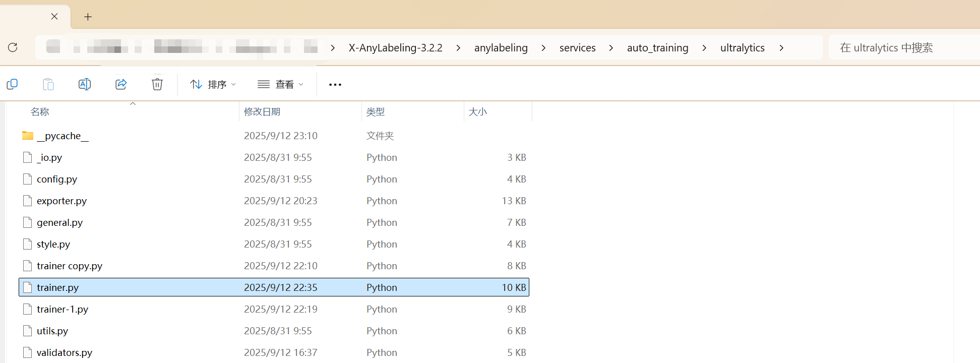Click the Copy toolbar icon
The image size is (980, 363).
pos(12,84)
